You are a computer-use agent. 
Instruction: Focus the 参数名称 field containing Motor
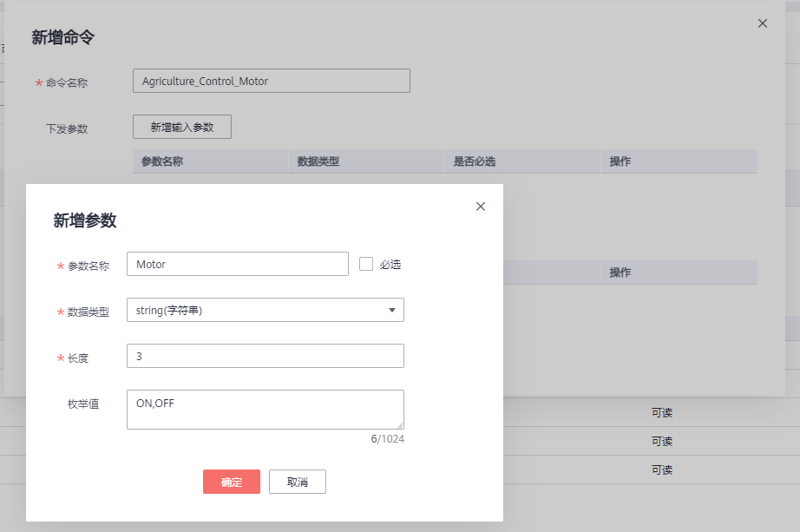click(x=237, y=264)
